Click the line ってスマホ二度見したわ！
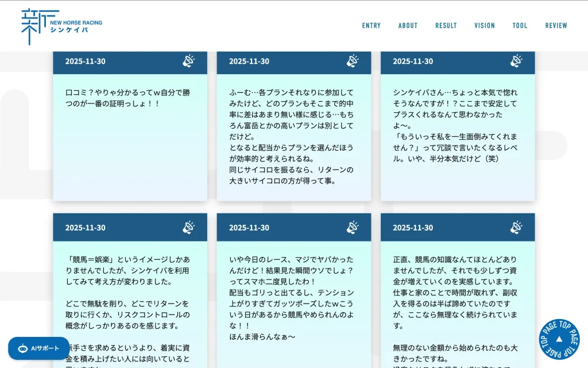Screen dimensions: 588x368 click(273, 282)
